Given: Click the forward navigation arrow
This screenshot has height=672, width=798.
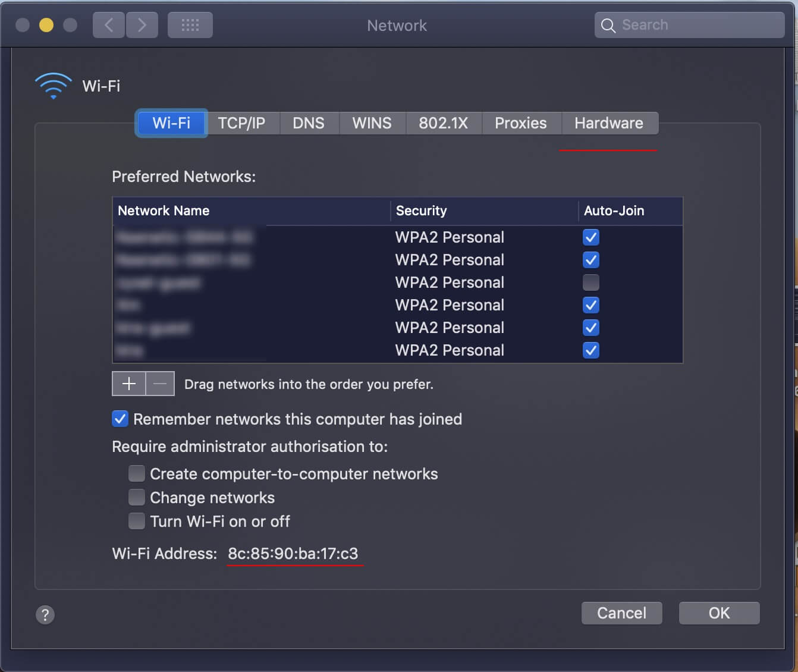Looking at the screenshot, I should pos(142,24).
